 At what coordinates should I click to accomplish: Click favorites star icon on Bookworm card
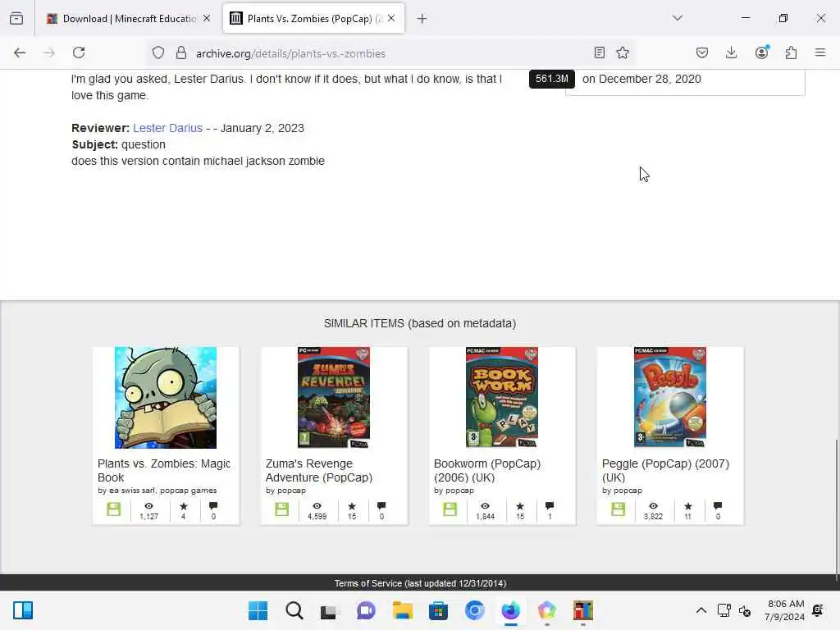click(519, 505)
